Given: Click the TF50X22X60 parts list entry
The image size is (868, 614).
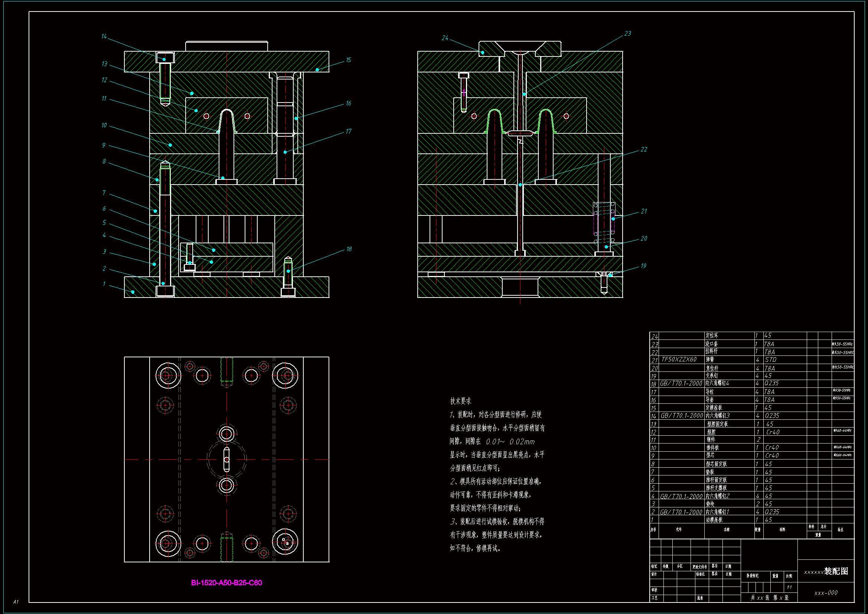Looking at the screenshot, I should pos(679,360).
